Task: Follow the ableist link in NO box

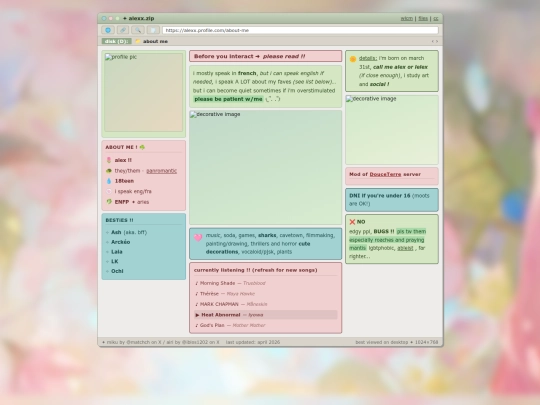Action: point(405,248)
